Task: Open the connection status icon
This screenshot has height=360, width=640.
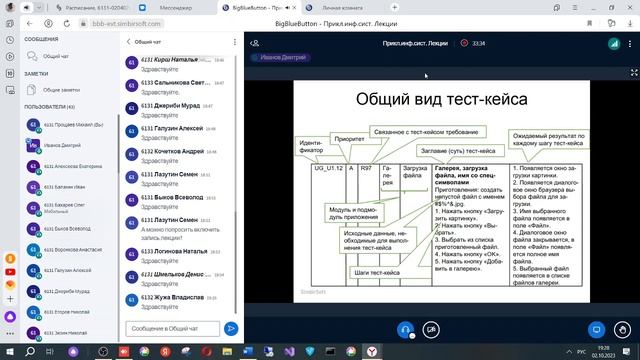Action: pos(614,43)
